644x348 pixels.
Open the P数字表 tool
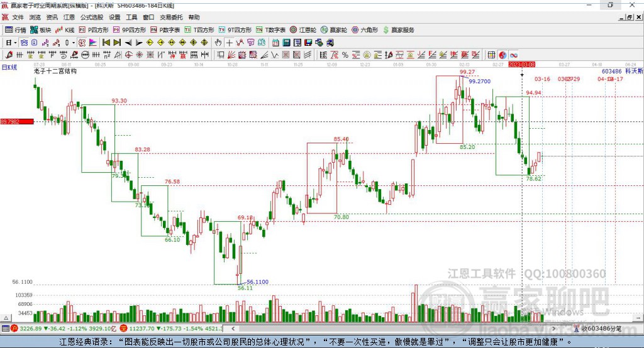coord(165,30)
